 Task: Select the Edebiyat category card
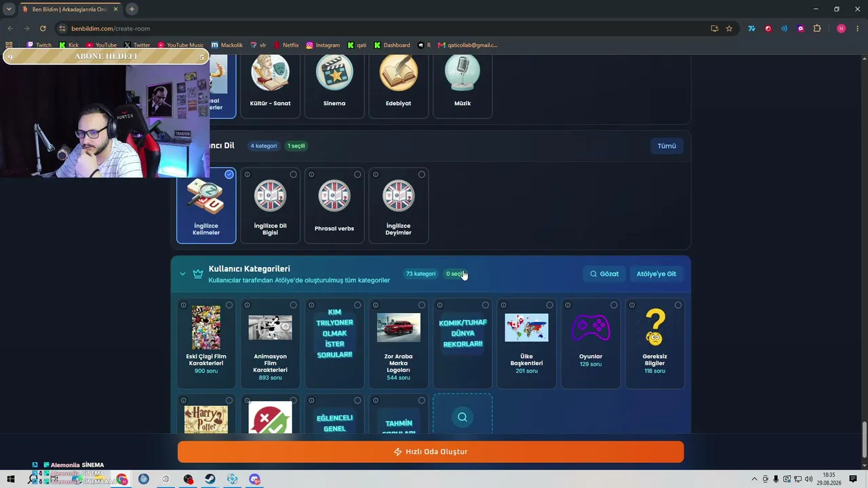pyautogui.click(x=399, y=85)
